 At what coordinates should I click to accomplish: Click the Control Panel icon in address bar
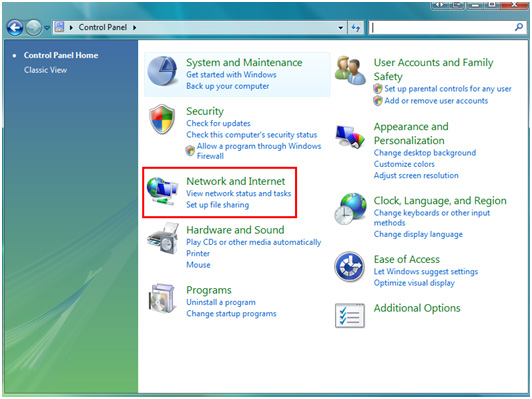click(x=59, y=27)
